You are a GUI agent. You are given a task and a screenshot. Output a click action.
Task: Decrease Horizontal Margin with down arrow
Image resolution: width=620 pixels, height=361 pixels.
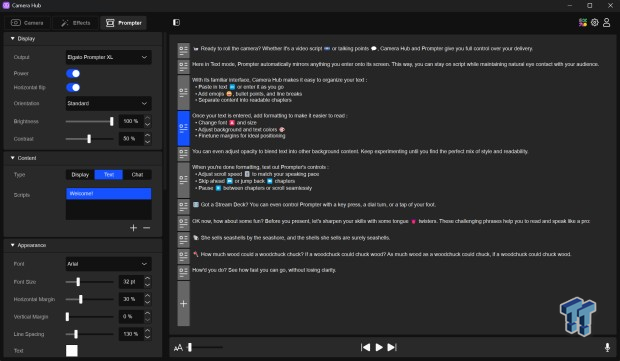147,302
